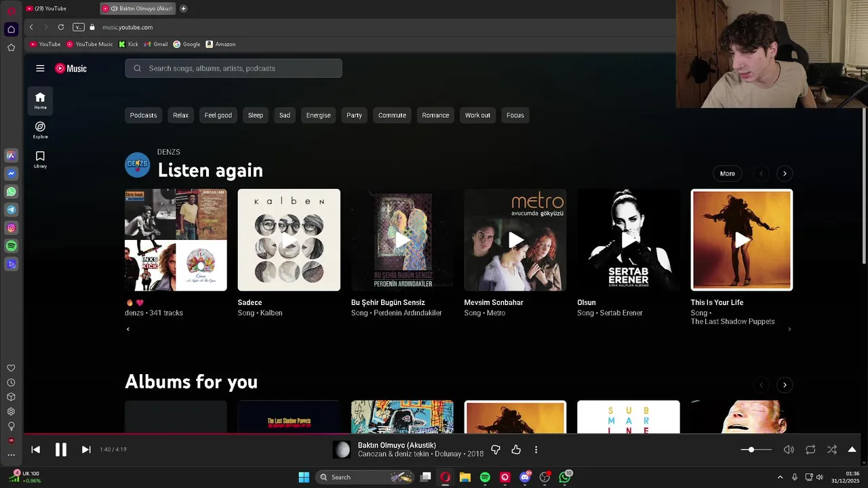Select the Feel good mood chip
Image resolution: width=868 pixels, height=488 pixels.
tap(218, 115)
